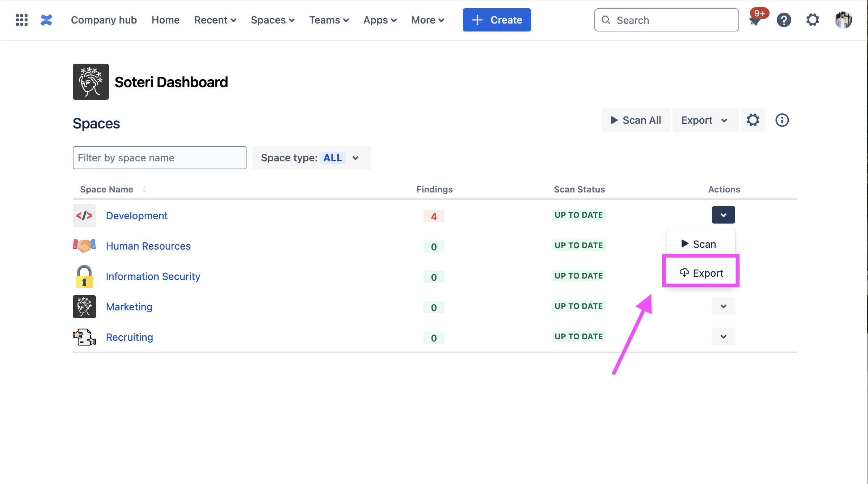Expand the Export dropdown near Scan All
Image resolution: width=868 pixels, height=484 pixels.
pos(705,120)
